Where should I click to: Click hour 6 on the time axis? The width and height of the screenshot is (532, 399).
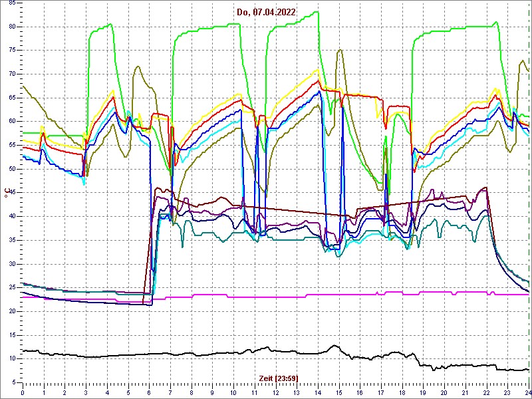149,392
